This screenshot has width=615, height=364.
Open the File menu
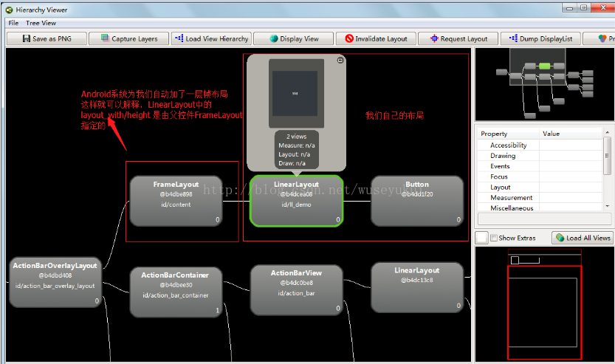[13, 23]
